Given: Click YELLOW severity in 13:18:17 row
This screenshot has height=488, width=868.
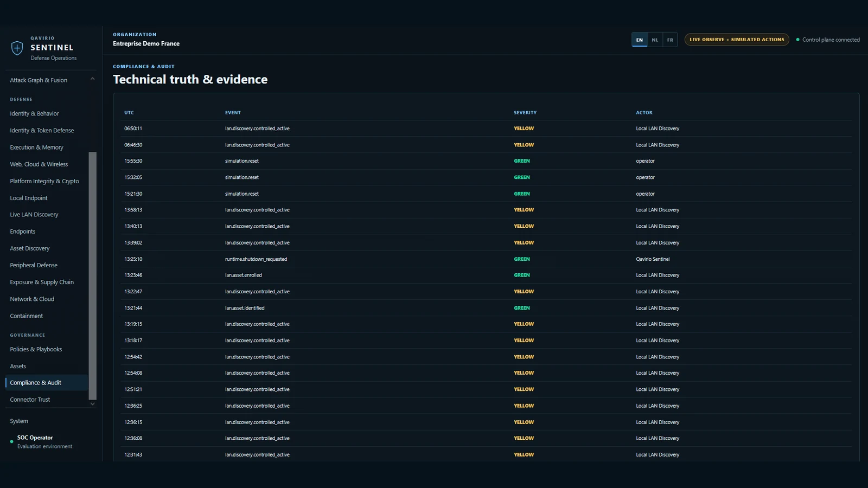Looking at the screenshot, I should click(524, 341).
